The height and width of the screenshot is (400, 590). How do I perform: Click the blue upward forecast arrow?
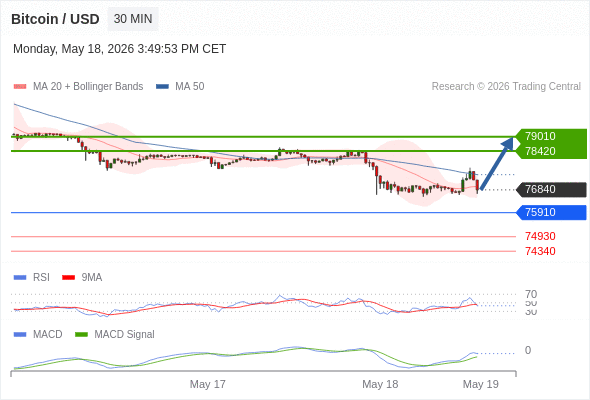[x=497, y=163]
